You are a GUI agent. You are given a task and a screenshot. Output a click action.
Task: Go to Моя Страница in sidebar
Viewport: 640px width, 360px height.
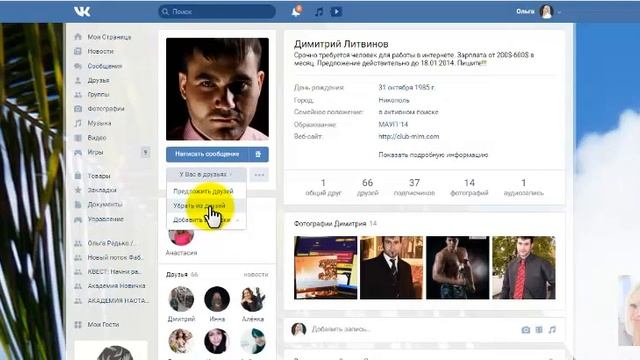(x=109, y=37)
